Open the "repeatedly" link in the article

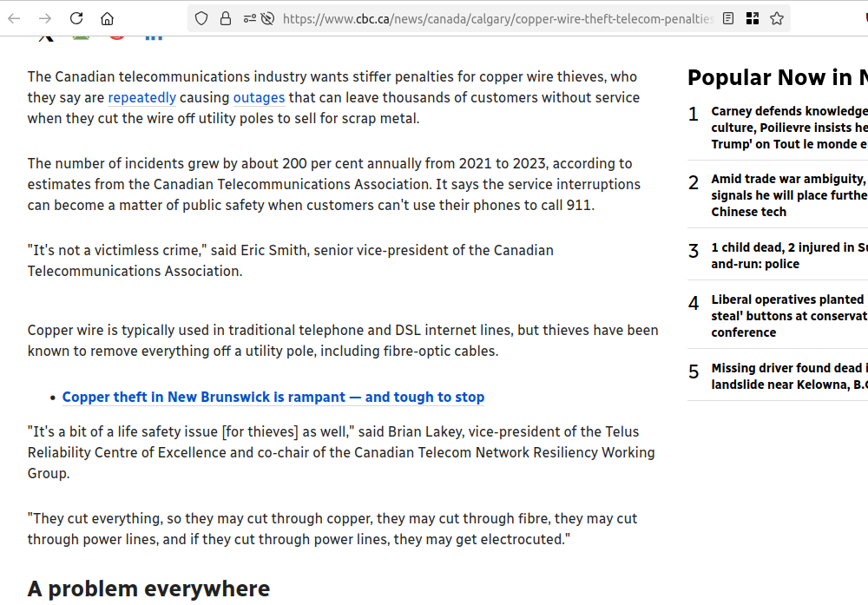142,97
